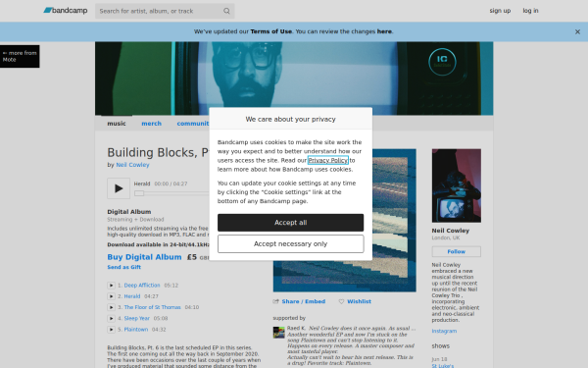Follow Neil Cowley
588x368 pixels.
(x=457, y=251)
